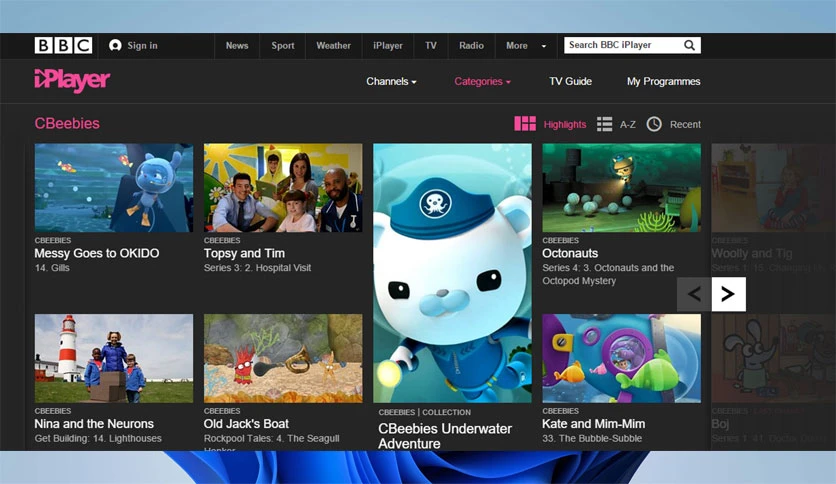The height and width of the screenshot is (484, 836).
Task: Click the Nina and the Neurons title
Action: [94, 424]
